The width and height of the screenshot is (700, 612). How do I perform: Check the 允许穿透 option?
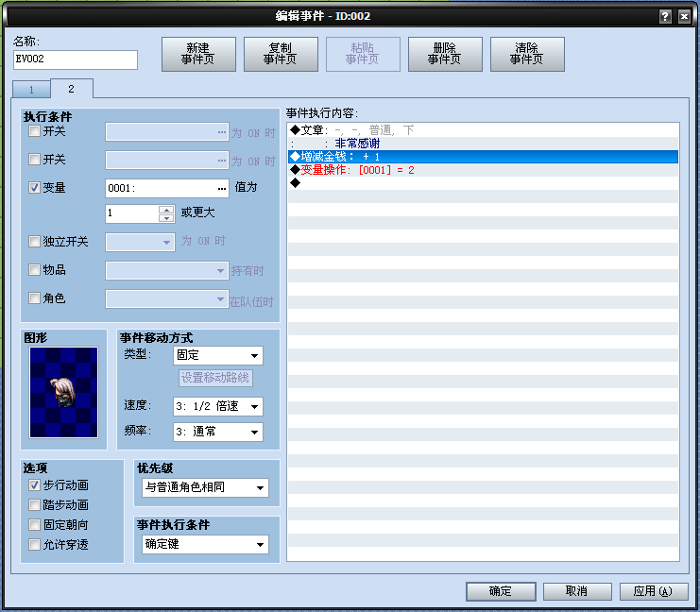coord(34,545)
